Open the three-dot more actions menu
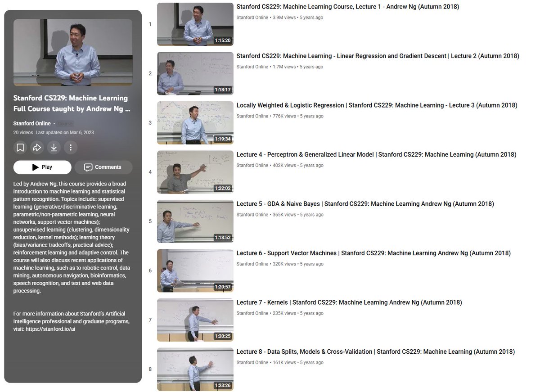The image size is (540, 392). (x=70, y=147)
